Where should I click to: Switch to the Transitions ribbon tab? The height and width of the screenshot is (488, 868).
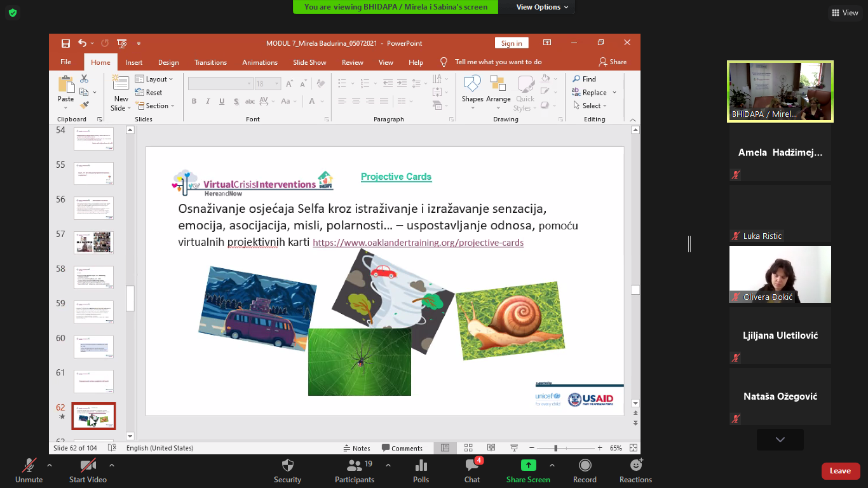[x=210, y=62]
